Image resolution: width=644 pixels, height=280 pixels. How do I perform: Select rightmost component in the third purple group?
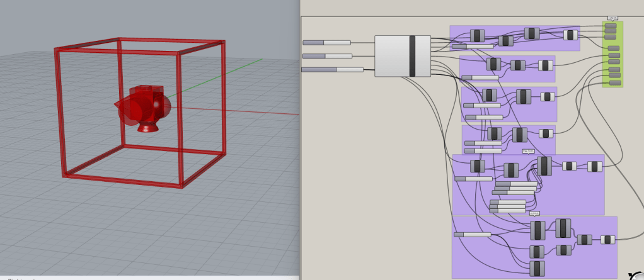click(x=548, y=97)
